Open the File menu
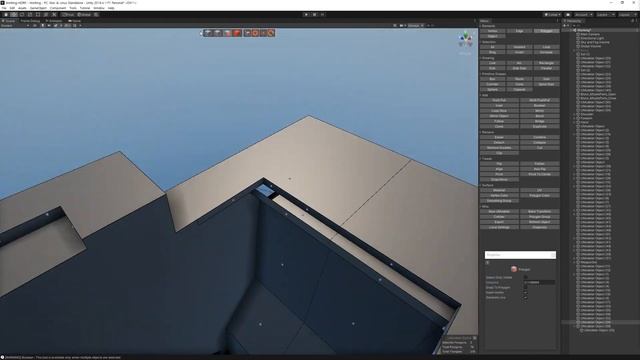The height and width of the screenshot is (360, 640). click(4, 8)
